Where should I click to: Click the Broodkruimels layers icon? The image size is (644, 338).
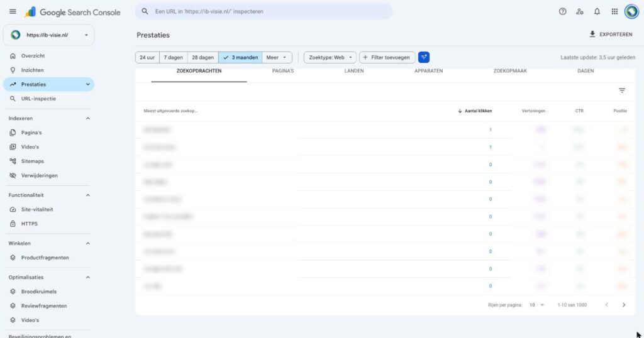coord(13,292)
